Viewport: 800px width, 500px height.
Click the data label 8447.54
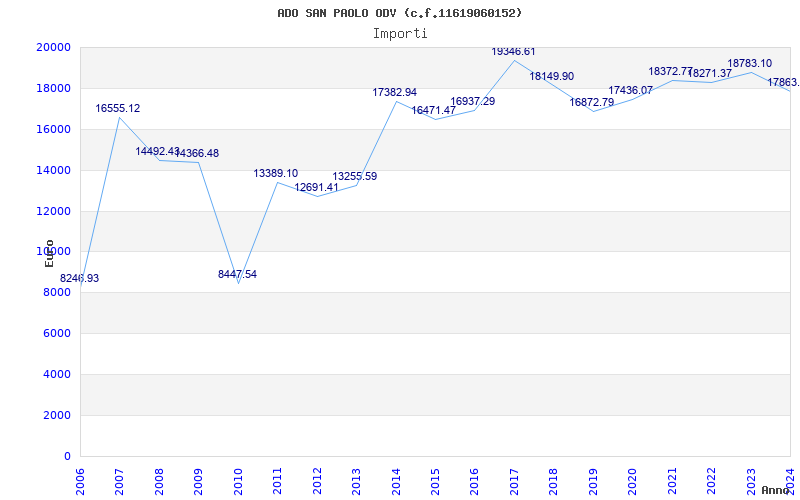pyautogui.click(x=237, y=274)
